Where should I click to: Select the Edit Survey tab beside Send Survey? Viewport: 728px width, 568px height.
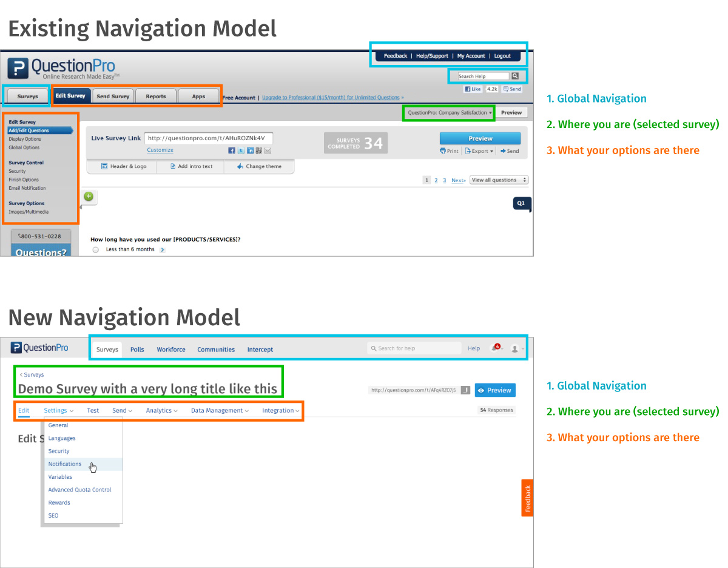coord(71,96)
